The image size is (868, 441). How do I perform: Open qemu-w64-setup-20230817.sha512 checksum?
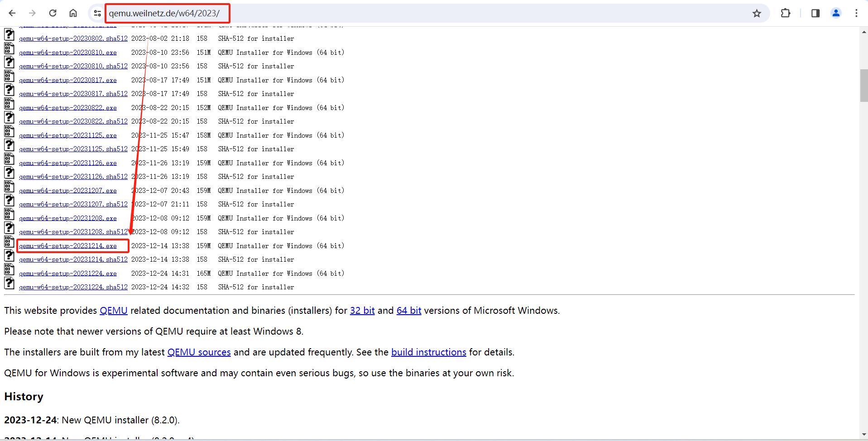click(x=73, y=94)
